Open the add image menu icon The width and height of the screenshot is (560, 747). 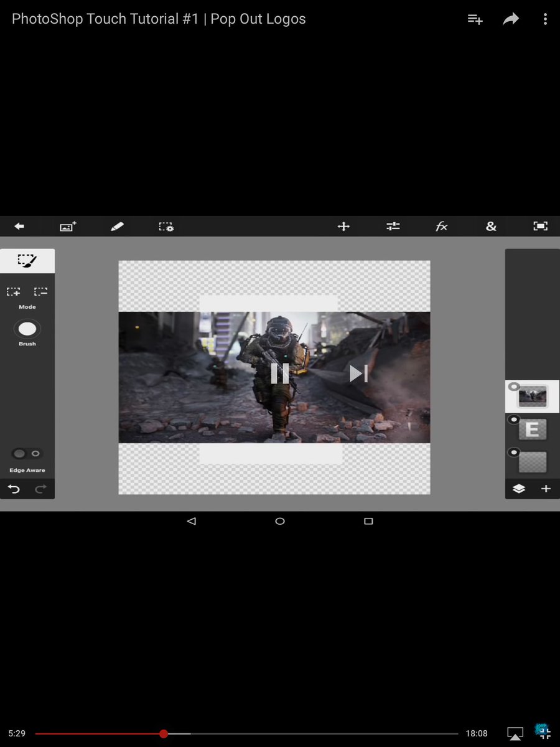68,227
